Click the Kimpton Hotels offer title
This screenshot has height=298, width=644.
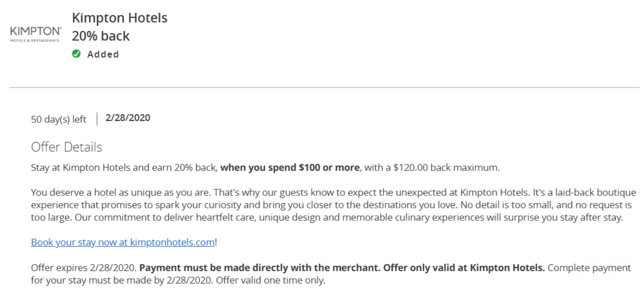[x=120, y=18]
